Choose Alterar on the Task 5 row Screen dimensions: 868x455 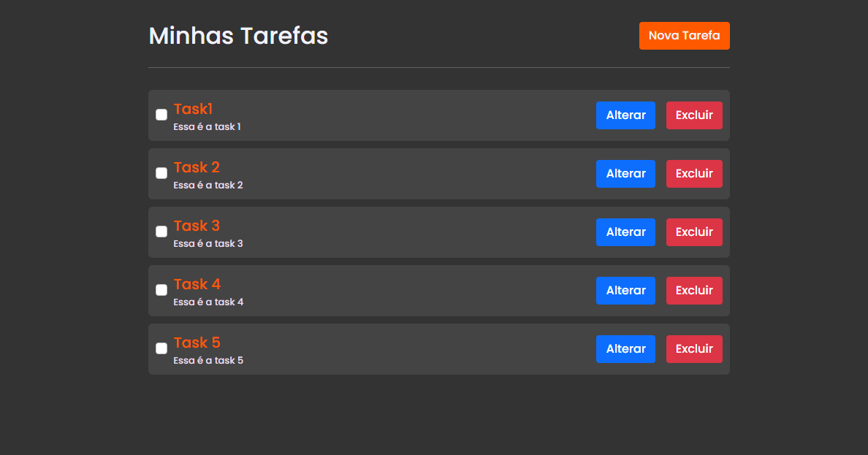625,349
